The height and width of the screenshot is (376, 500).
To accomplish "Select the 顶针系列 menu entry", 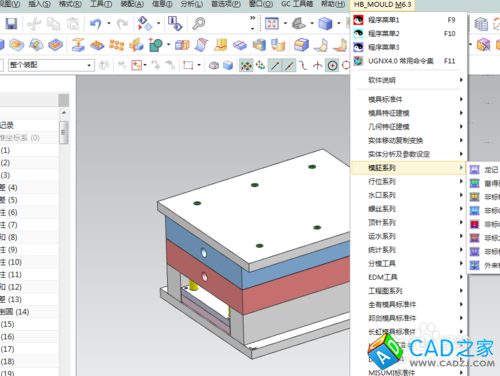I will (410, 223).
